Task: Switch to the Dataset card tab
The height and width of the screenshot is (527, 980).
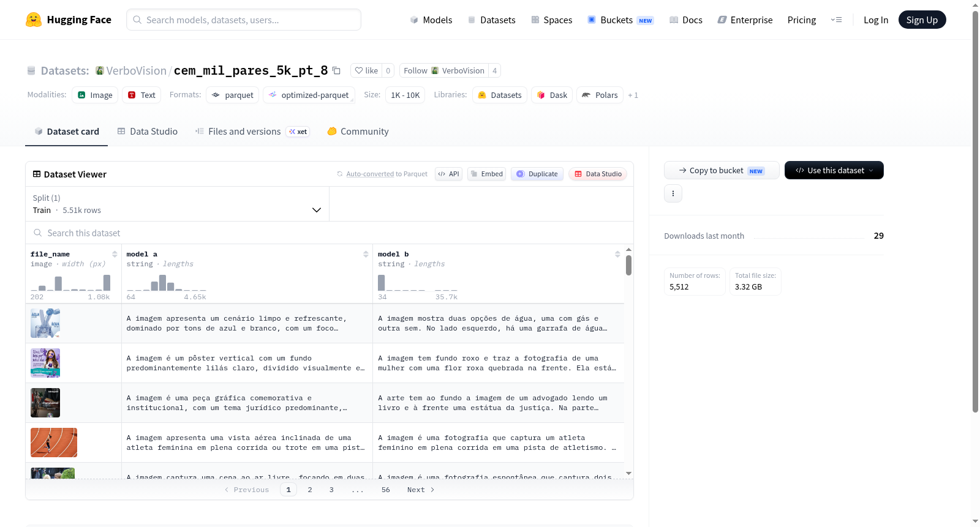Action: (x=66, y=132)
